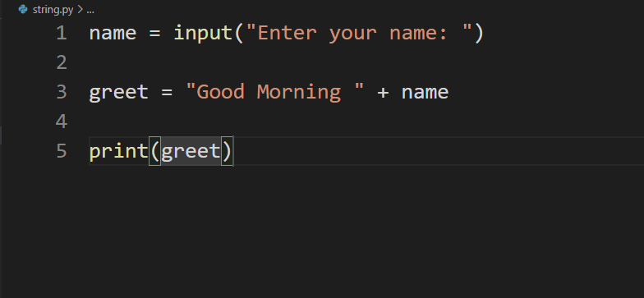Click the Python file icon in breadcrumb
The image size is (644, 298).
click(x=23, y=9)
